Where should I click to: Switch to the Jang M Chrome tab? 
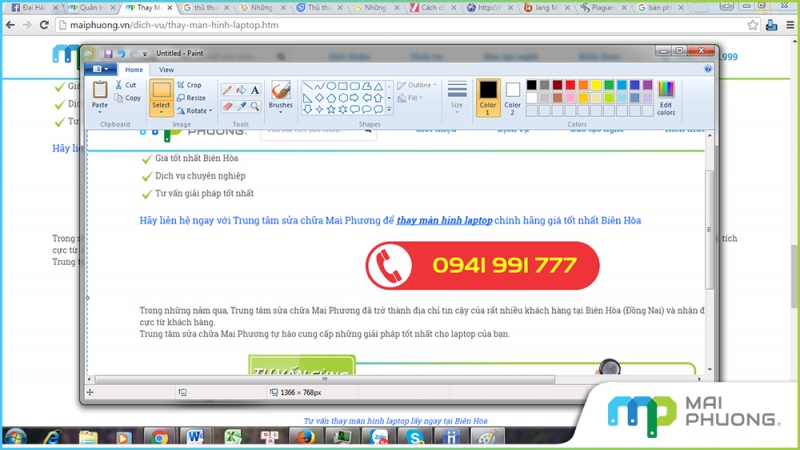click(545, 8)
